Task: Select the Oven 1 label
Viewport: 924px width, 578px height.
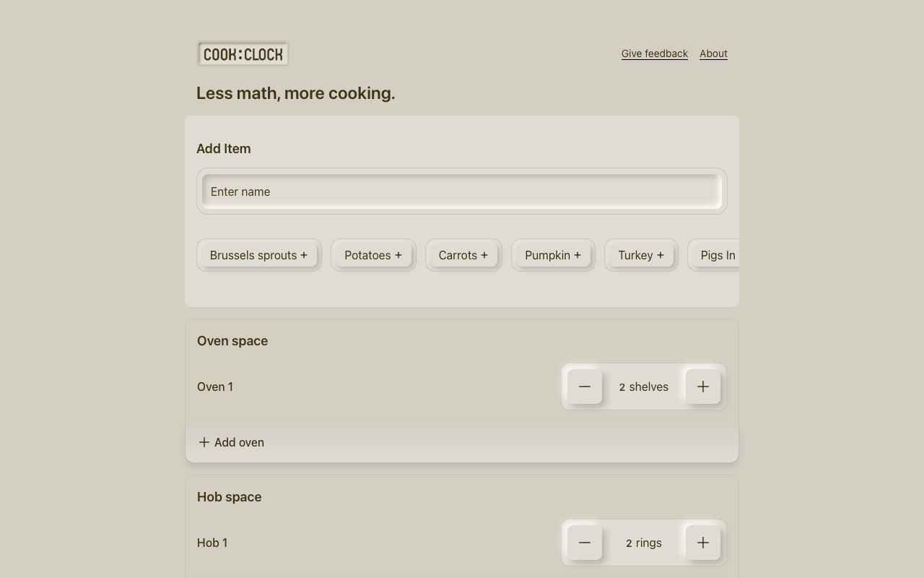Action: [214, 387]
